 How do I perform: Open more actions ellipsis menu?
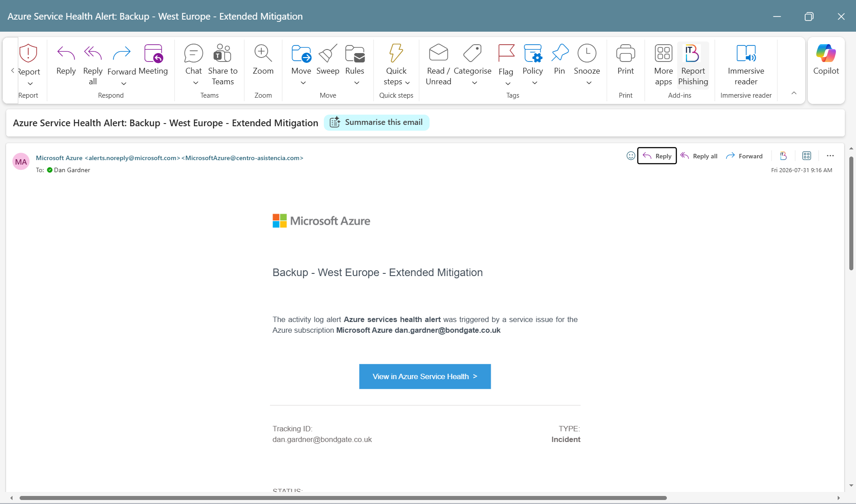pyautogui.click(x=830, y=156)
